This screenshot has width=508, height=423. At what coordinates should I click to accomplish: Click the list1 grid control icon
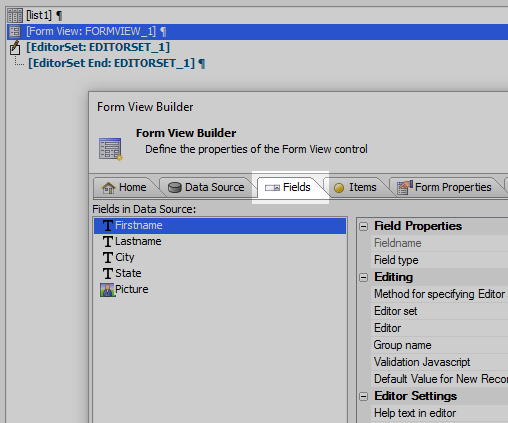15,15
